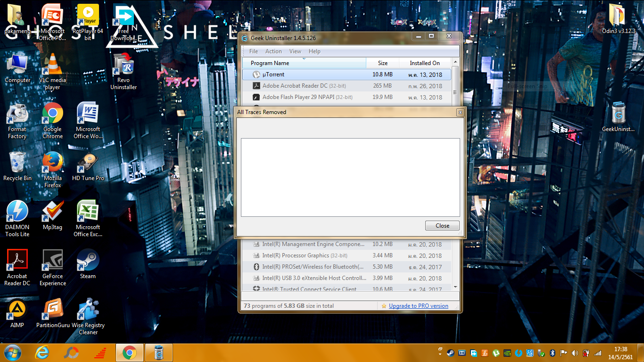Click Close in All Traces Removed dialog
The width and height of the screenshot is (644, 362).
click(x=442, y=226)
